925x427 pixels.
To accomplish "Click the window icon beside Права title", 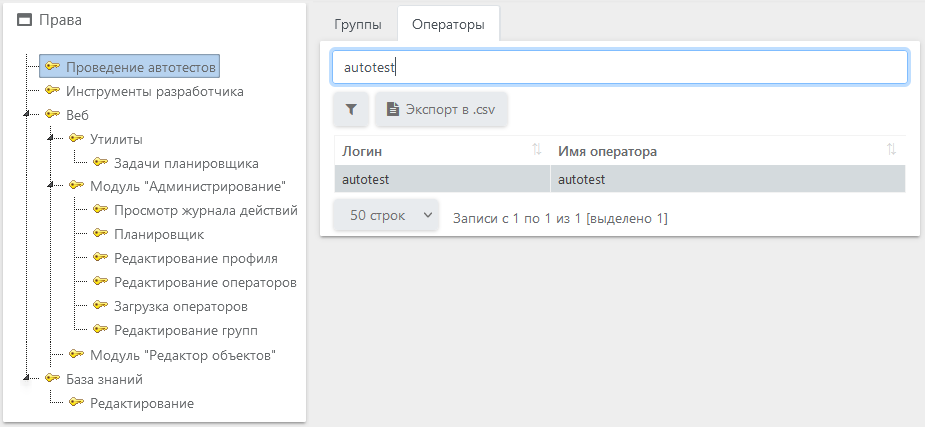I will point(25,20).
